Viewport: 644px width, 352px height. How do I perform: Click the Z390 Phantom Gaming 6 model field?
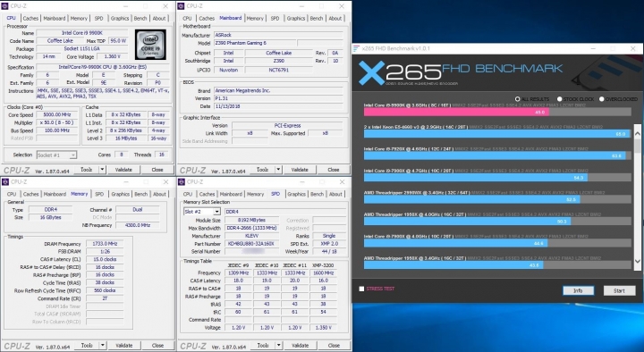click(255, 43)
